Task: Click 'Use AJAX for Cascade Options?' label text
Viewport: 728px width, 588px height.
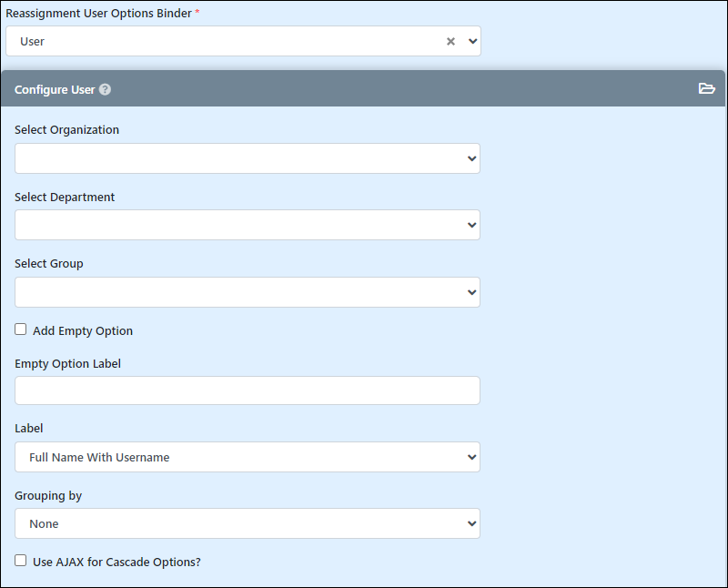Action: click(x=116, y=562)
